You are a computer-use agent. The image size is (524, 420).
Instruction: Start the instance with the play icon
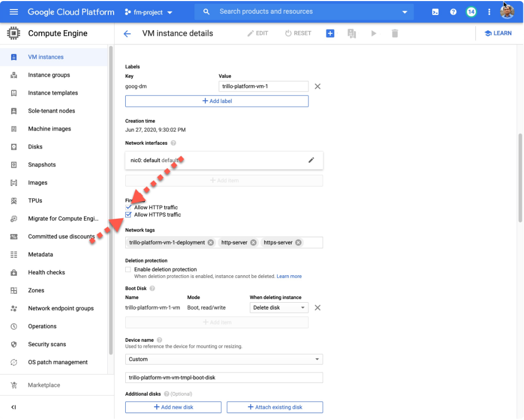(373, 33)
